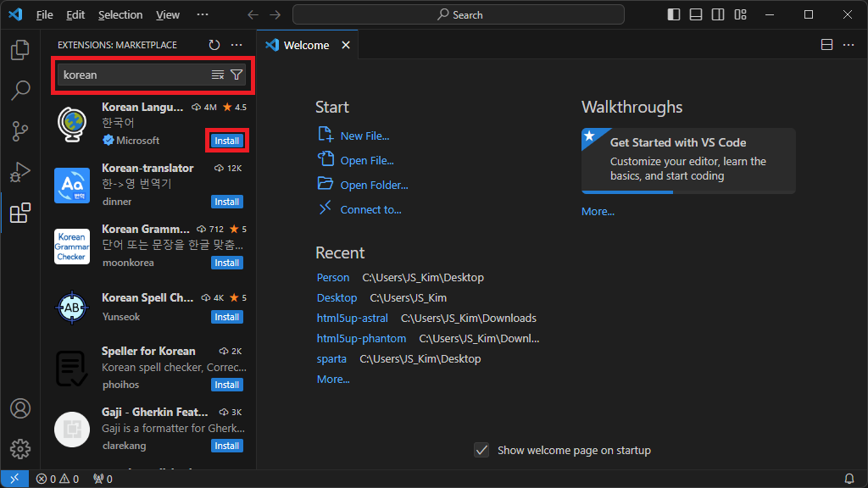The height and width of the screenshot is (488, 868).
Task: Open the Accounts menu icon
Action: [x=20, y=408]
